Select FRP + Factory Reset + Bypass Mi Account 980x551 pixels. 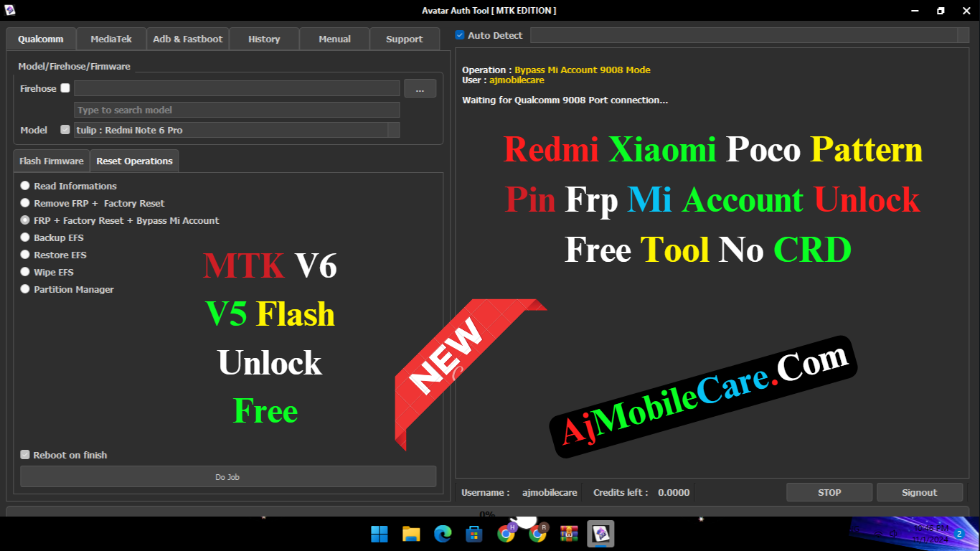(25, 220)
